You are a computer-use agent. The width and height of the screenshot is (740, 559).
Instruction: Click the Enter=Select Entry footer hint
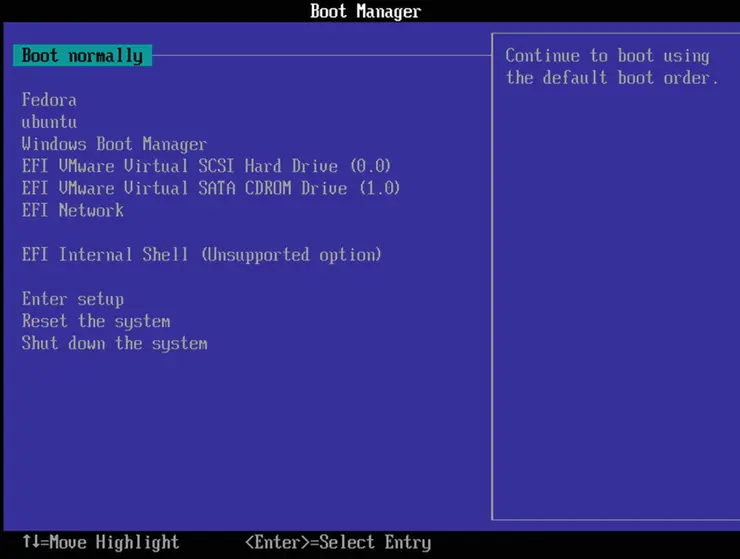[338, 543]
